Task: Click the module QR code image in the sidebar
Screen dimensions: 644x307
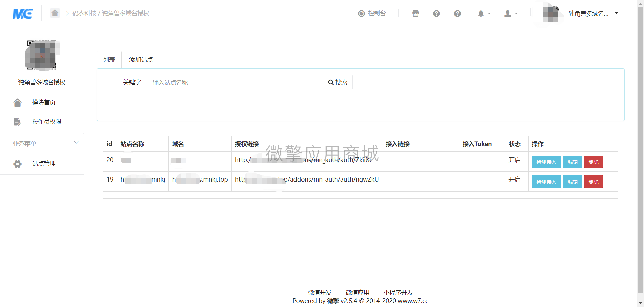Action: pyautogui.click(x=42, y=55)
